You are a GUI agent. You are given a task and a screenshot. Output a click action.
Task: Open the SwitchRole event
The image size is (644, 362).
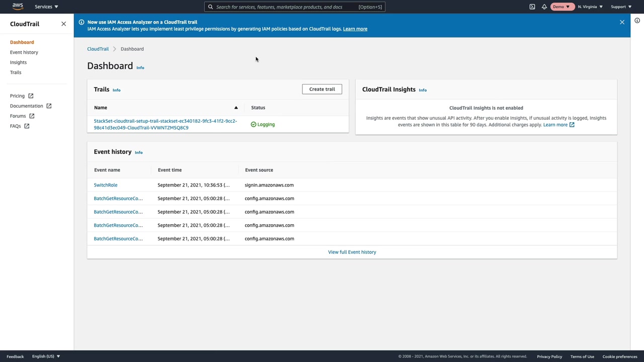(x=106, y=185)
